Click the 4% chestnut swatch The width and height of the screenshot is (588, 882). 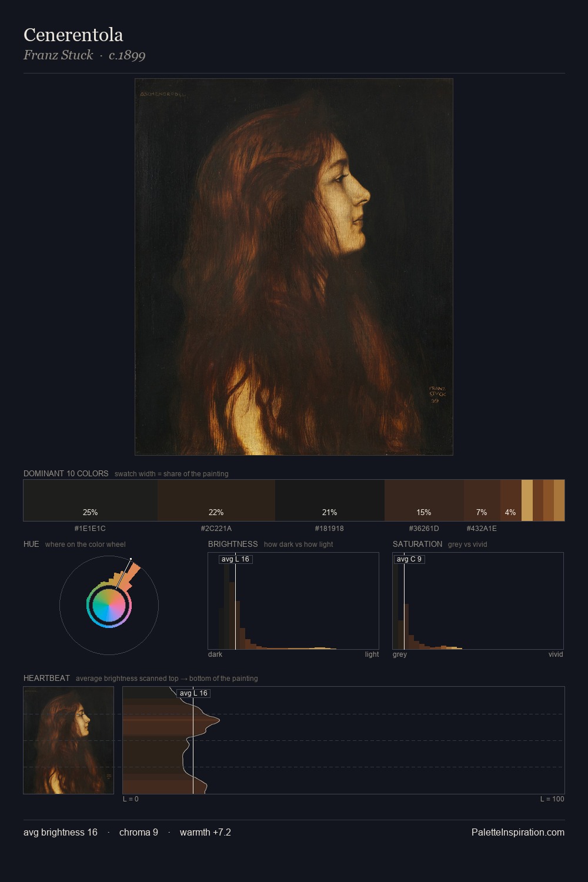pyautogui.click(x=511, y=500)
